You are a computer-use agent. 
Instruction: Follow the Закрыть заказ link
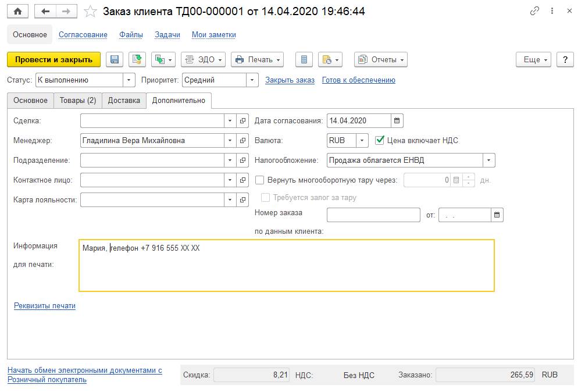[290, 80]
